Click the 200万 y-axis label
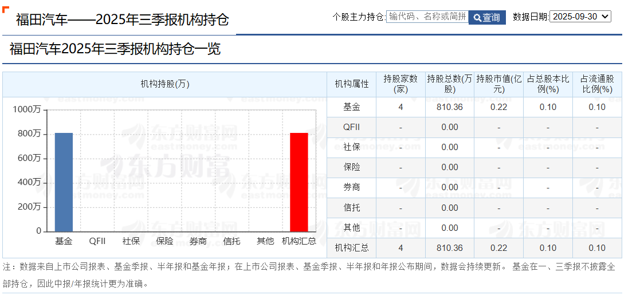 pyautogui.click(x=29, y=207)
